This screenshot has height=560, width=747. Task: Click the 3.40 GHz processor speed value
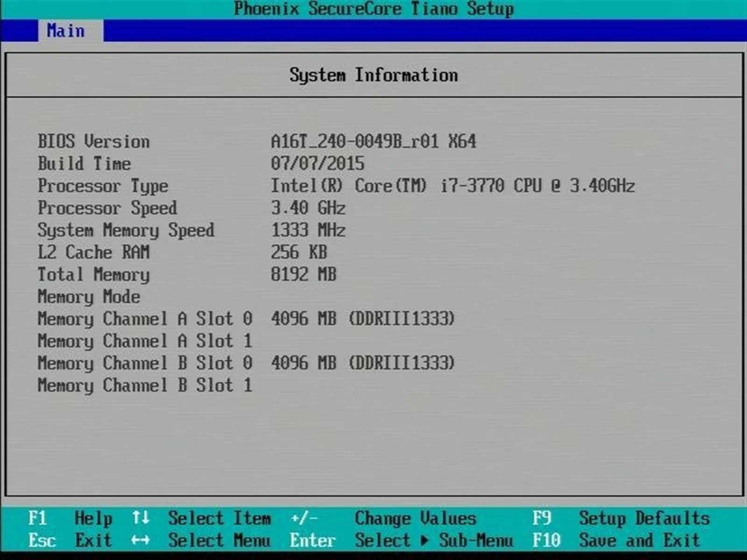[308, 208]
